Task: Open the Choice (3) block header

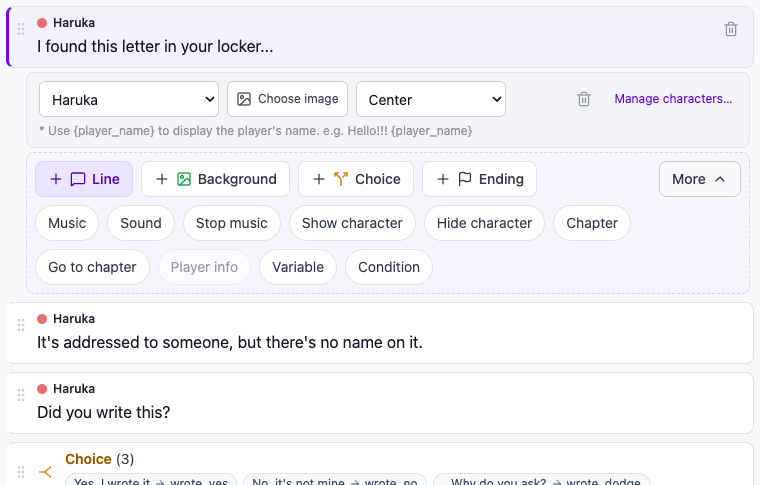Action: (99, 459)
